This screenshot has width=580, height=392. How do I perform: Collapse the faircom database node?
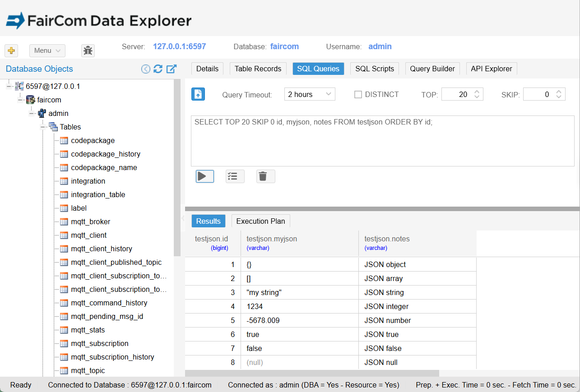[20, 100]
